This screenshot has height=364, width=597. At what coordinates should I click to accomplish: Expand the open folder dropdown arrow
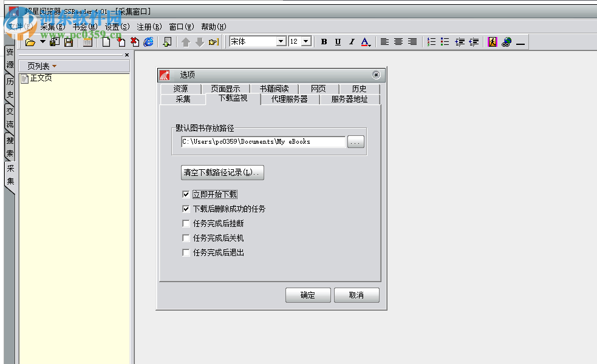click(x=43, y=42)
